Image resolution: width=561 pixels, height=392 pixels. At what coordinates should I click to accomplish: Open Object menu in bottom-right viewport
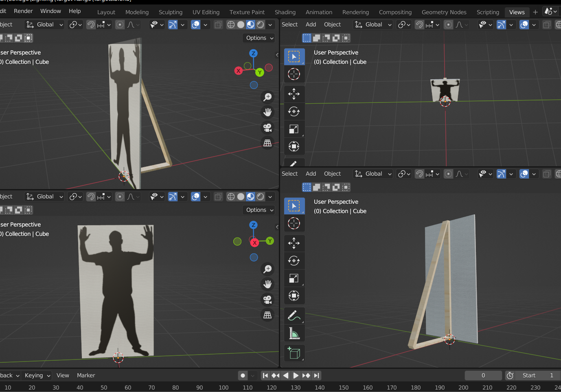tap(332, 174)
